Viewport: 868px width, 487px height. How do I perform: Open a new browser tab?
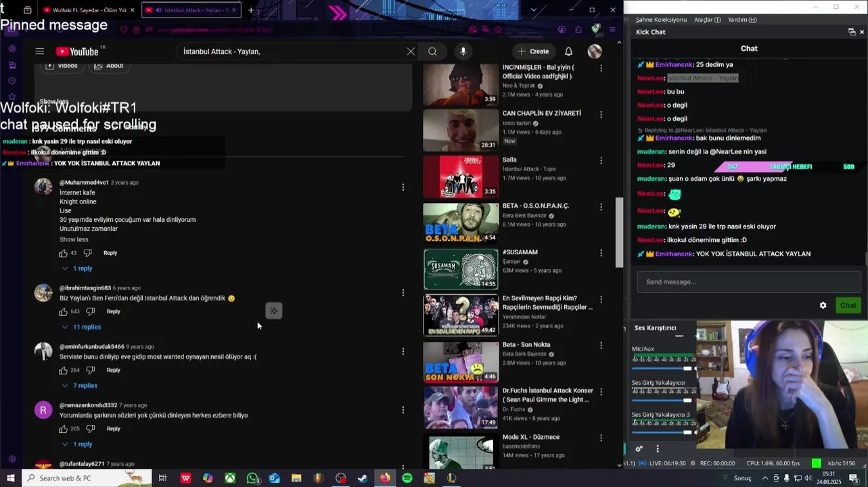click(x=251, y=10)
